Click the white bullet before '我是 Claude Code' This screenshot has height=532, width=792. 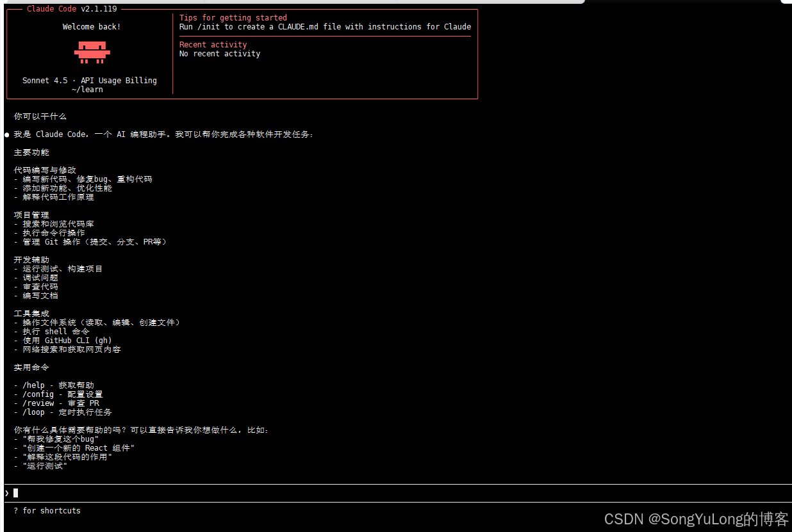7,135
